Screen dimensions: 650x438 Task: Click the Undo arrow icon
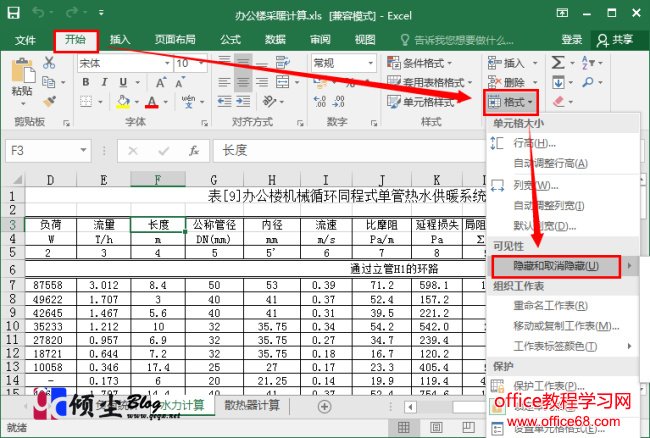pos(39,13)
